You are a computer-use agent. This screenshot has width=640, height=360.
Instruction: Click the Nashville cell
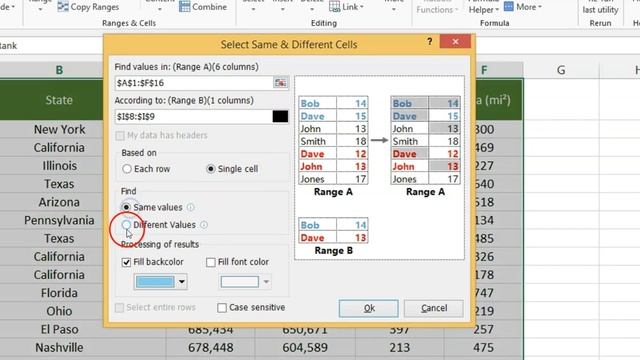[x=59, y=348]
